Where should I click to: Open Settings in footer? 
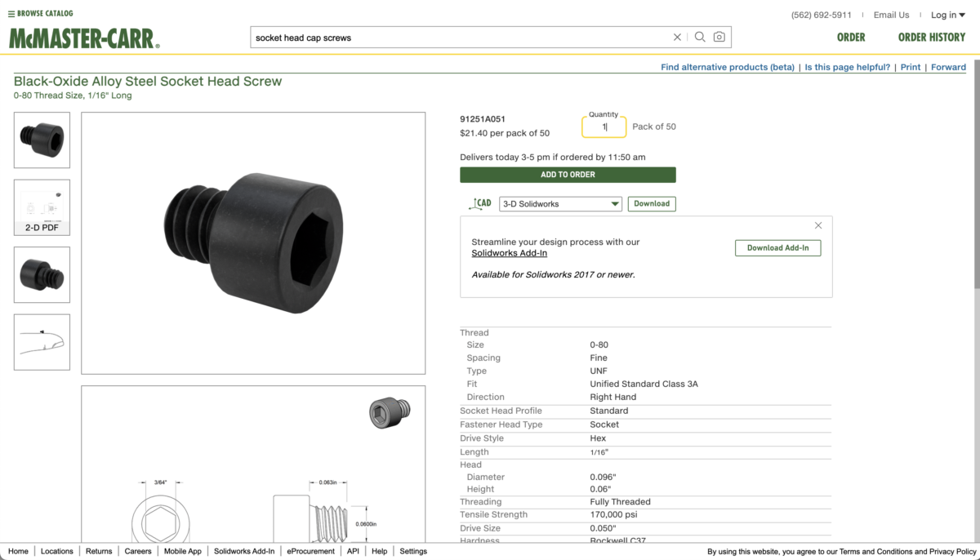coord(413,551)
